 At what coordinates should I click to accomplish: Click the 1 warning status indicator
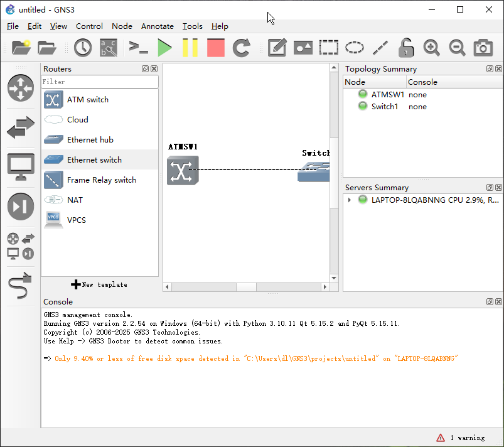pyautogui.click(x=461, y=438)
